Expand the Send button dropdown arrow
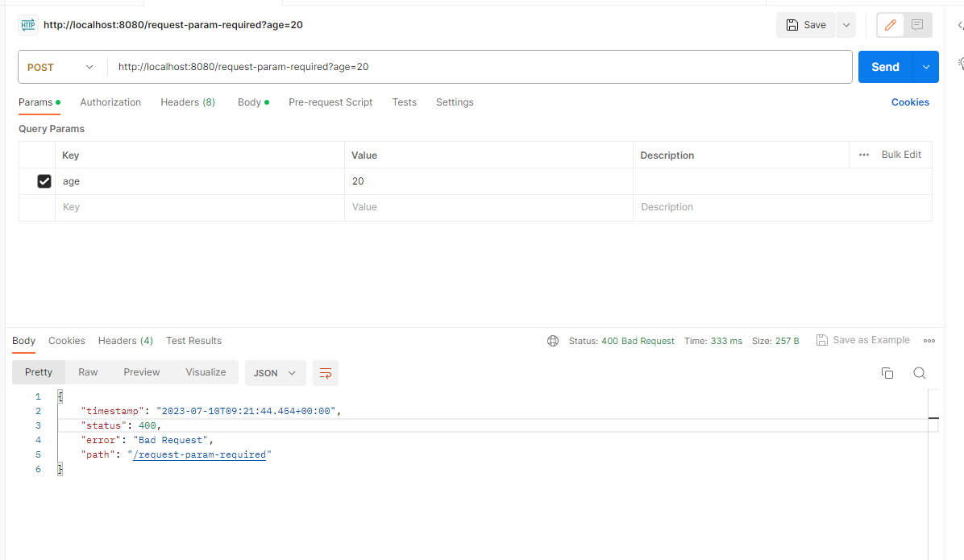Viewport: 964px width, 560px height. point(925,66)
